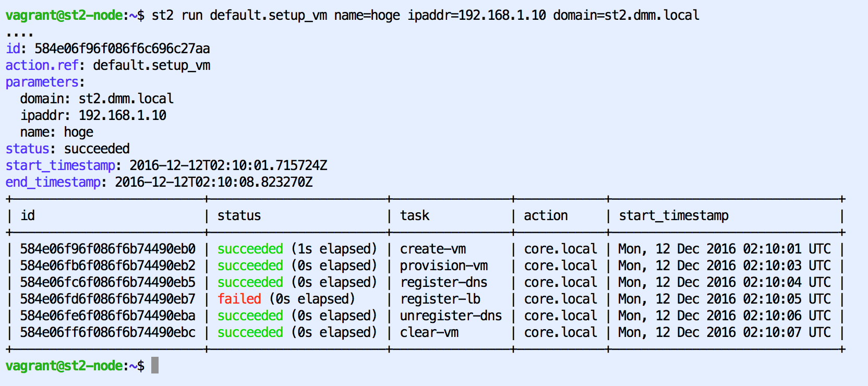Click the terminal cursor at the bottom prompt
Viewport: 868px width, 386px height.
tap(155, 365)
